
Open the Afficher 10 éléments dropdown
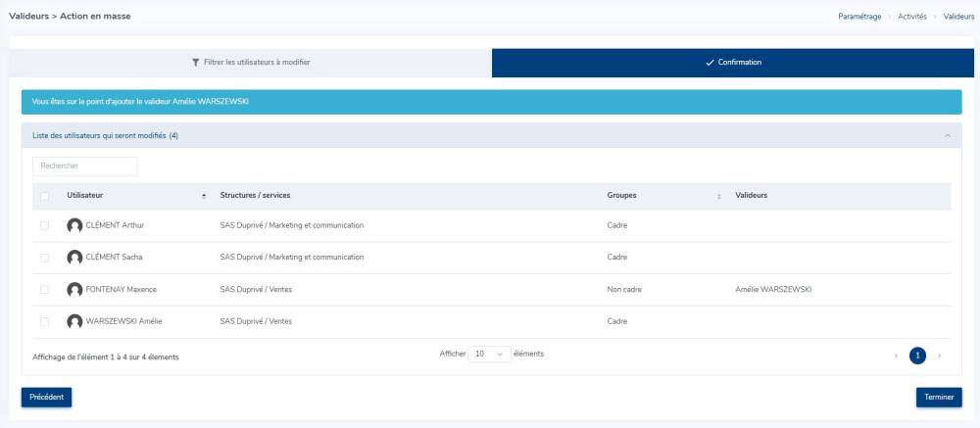tap(488, 354)
